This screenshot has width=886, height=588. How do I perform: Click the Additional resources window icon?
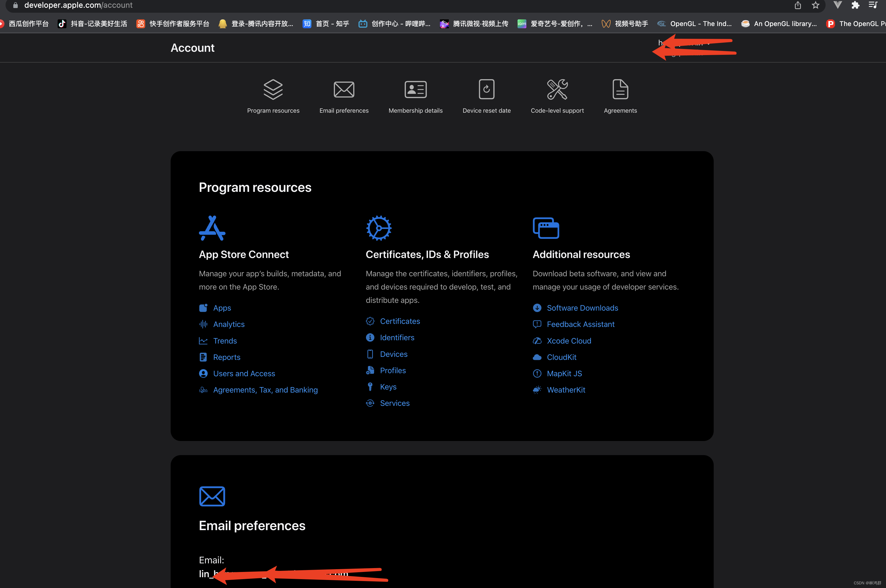tap(546, 228)
